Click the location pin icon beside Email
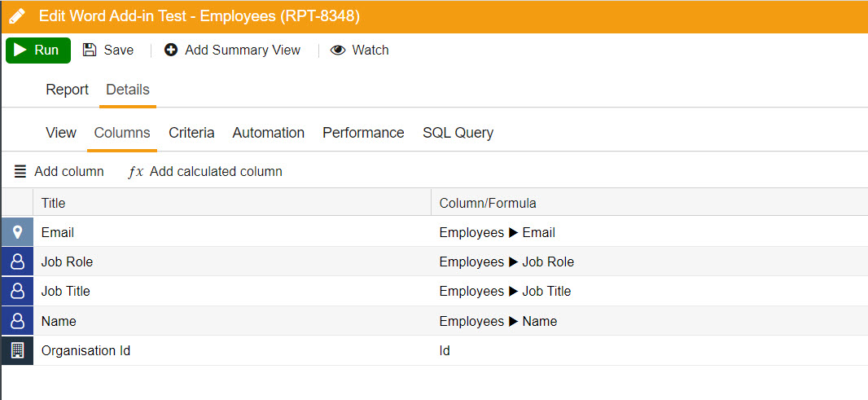This screenshot has height=400, width=868. tap(17, 231)
